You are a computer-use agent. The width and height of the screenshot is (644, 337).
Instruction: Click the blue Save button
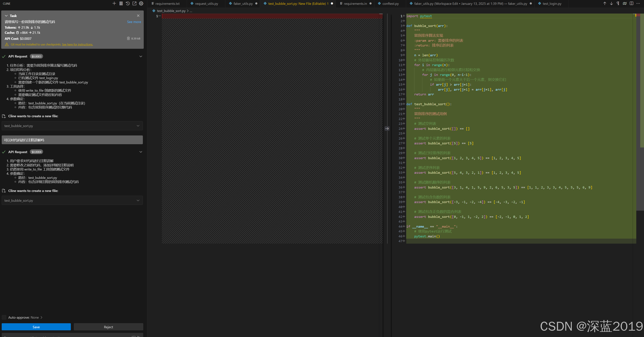(36, 327)
